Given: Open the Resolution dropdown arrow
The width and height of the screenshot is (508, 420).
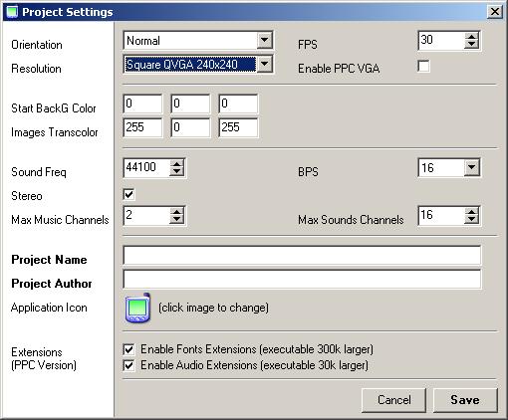Looking at the screenshot, I should pyautogui.click(x=265, y=64).
